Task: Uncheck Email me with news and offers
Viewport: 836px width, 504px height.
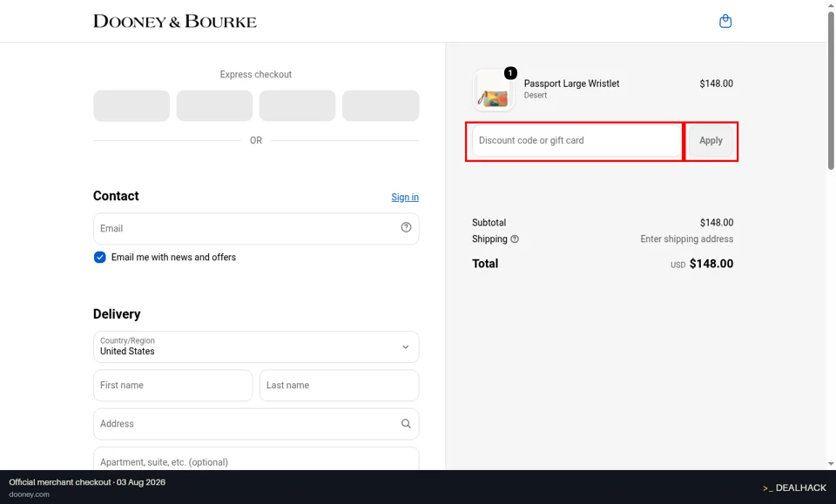Action: pos(99,258)
